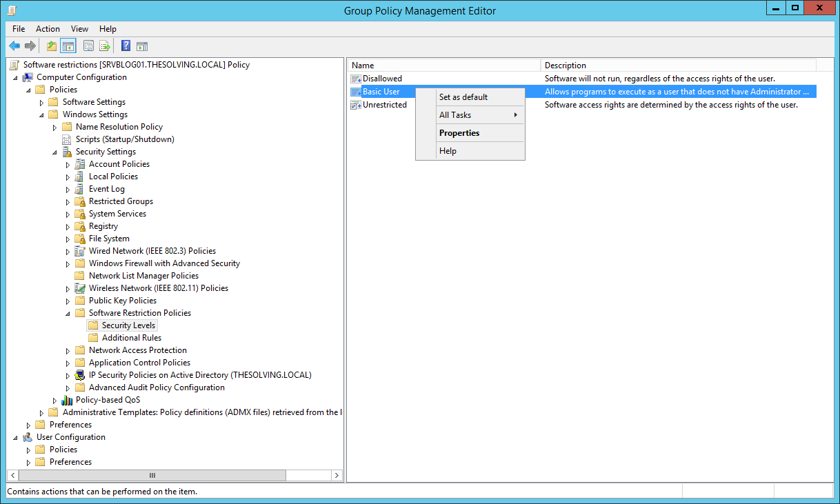Click the Event Log icon
Screen dimensions: 840x504
[80, 189]
